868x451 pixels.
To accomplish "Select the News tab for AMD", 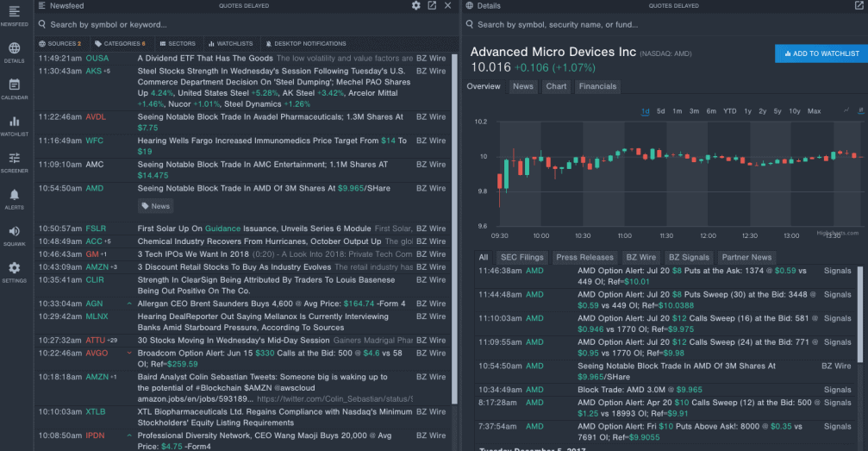I will point(522,86).
